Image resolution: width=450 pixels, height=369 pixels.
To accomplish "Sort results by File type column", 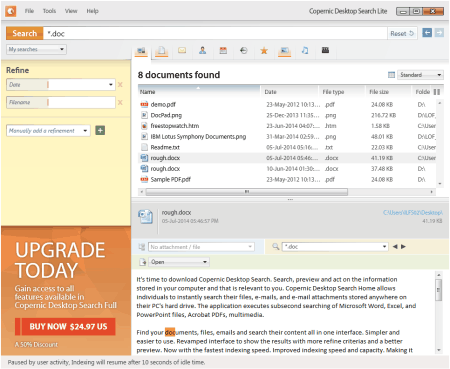I will tap(342, 92).
